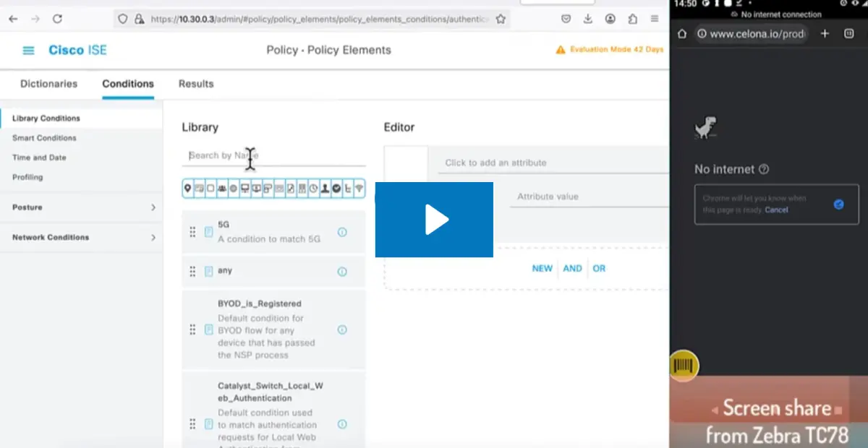Open the Cisco ISE hamburger menu
Viewport: 868px width, 448px height.
click(x=28, y=51)
